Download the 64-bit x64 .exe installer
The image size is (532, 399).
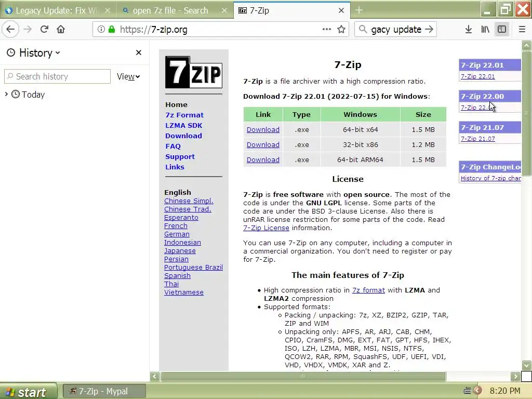(263, 129)
